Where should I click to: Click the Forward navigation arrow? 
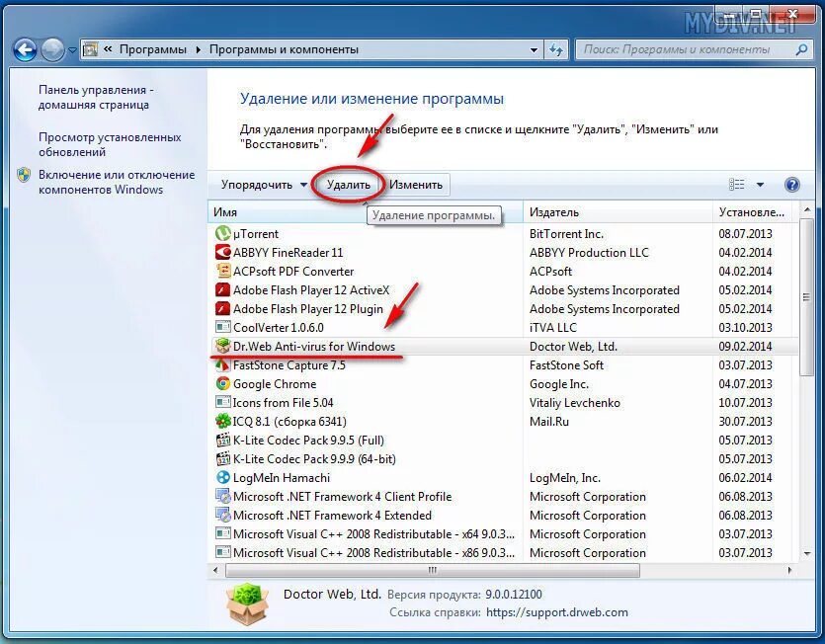click(52, 50)
